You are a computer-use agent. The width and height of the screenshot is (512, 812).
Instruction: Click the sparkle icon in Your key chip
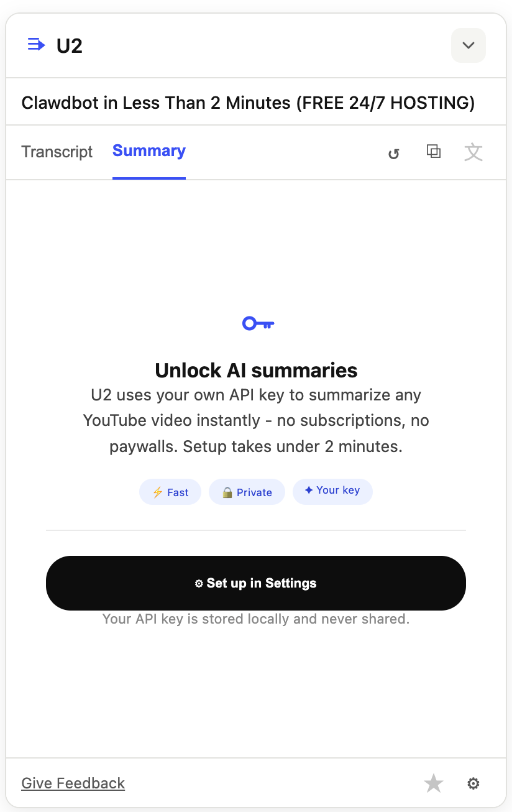click(309, 491)
